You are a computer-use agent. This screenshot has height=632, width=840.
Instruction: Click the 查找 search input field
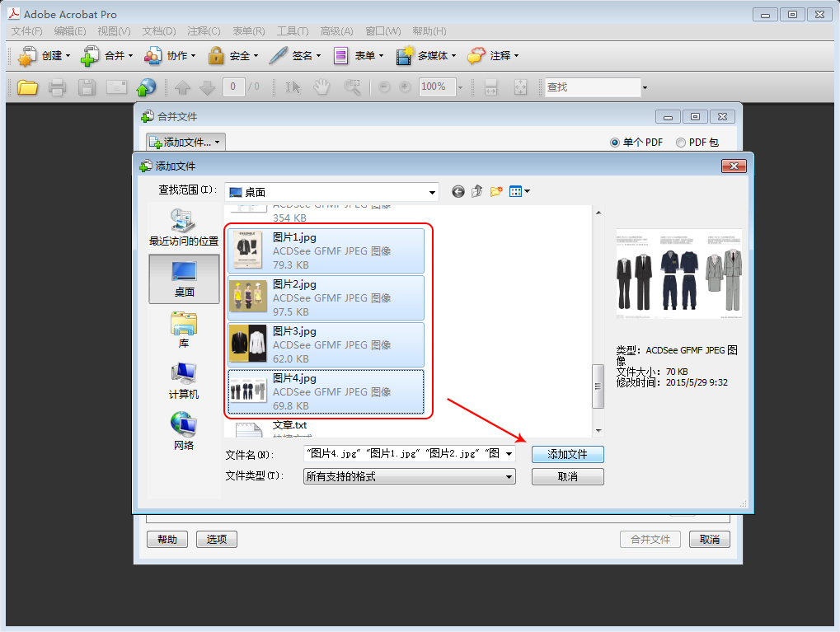click(x=593, y=87)
